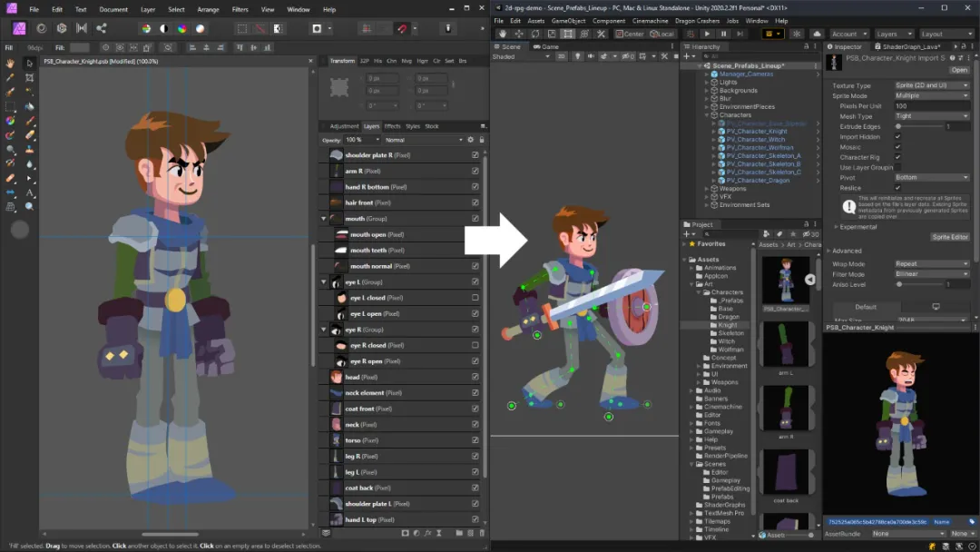Select Unity's Rotate tool
980x552 pixels.
[536, 33]
